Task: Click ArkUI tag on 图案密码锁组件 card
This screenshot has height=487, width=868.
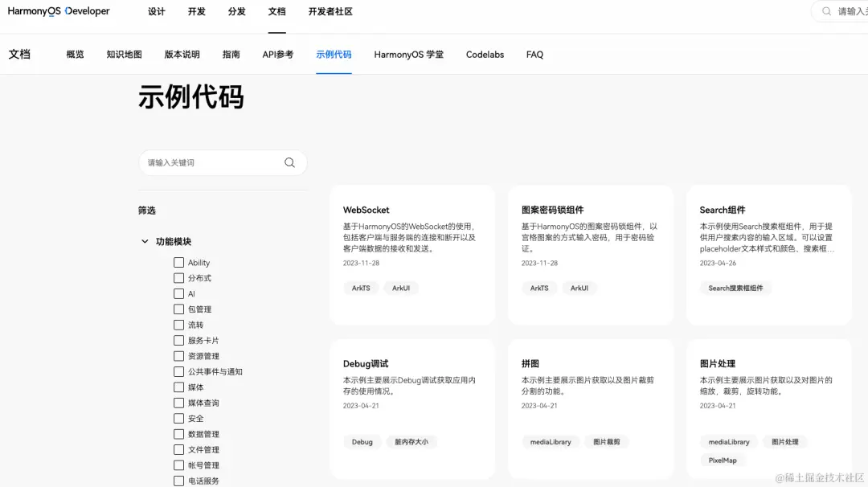Action: pyautogui.click(x=579, y=289)
